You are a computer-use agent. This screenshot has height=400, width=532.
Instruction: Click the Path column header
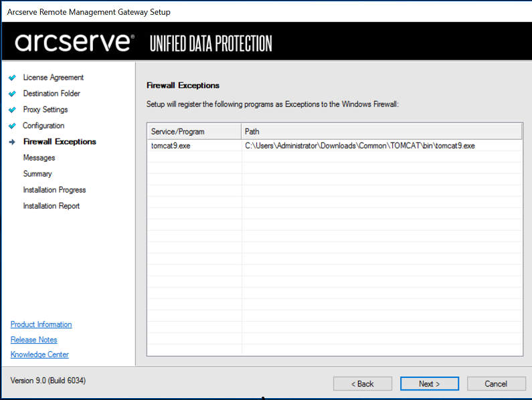coord(381,132)
